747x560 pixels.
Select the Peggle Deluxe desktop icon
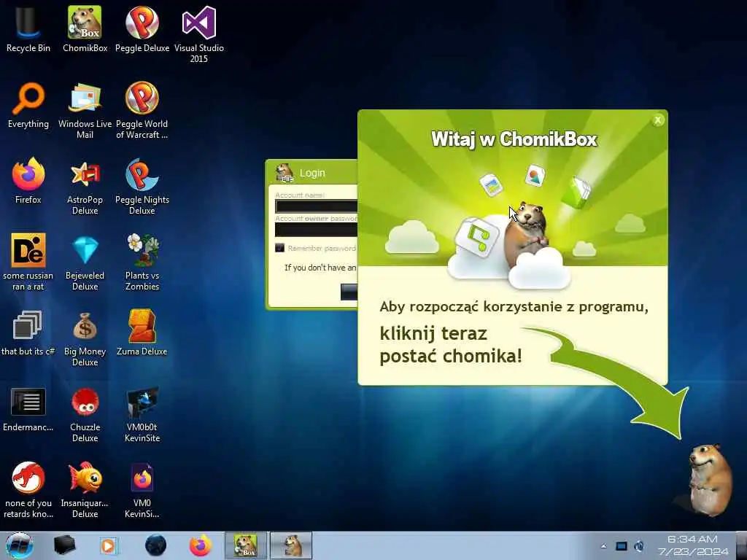[x=142, y=29]
